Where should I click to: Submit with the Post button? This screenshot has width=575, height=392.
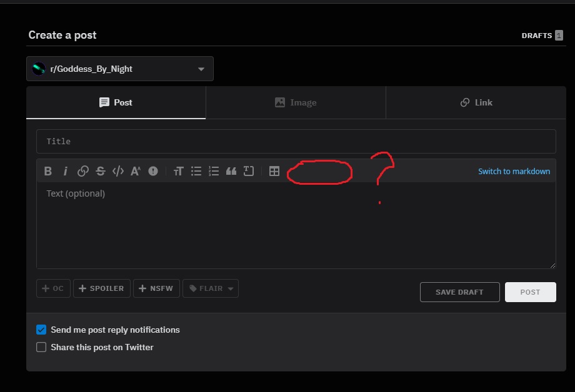[x=530, y=292]
